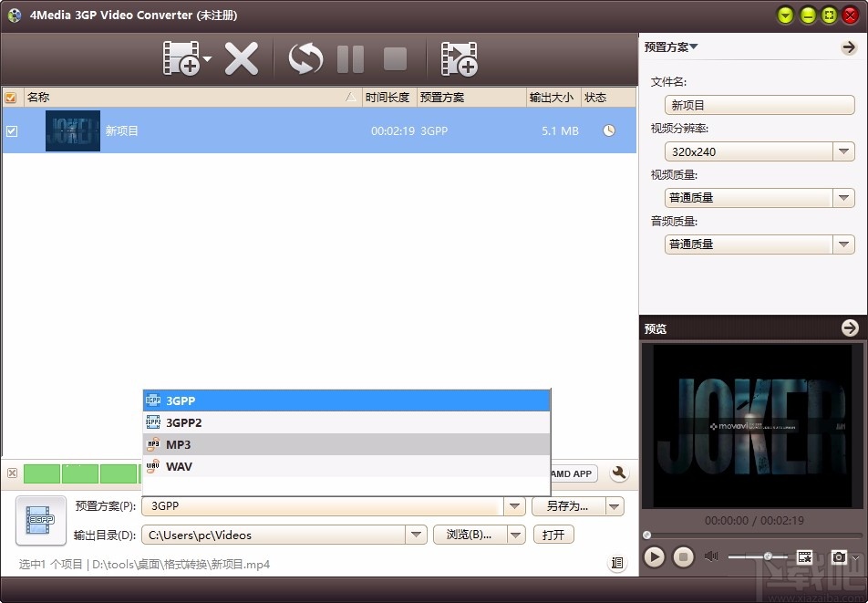This screenshot has width=868, height=603.
Task: Toggle the select-all checkbox in list header
Action: click(11, 97)
